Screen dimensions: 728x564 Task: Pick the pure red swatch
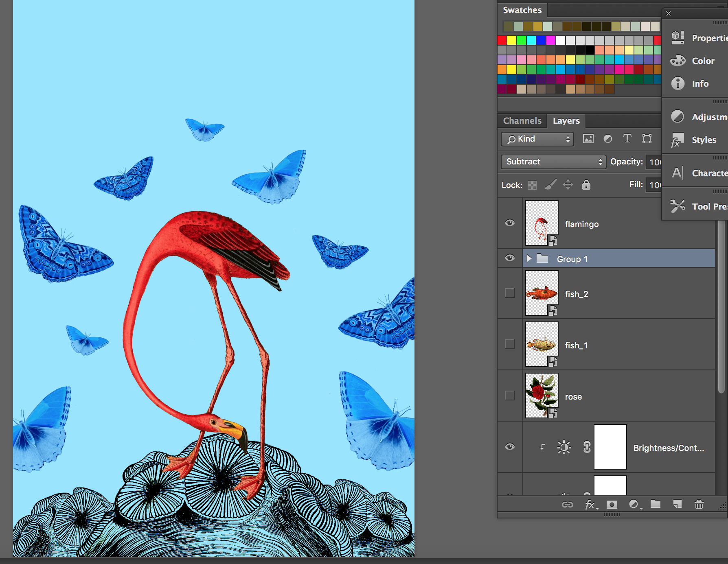[502, 40]
